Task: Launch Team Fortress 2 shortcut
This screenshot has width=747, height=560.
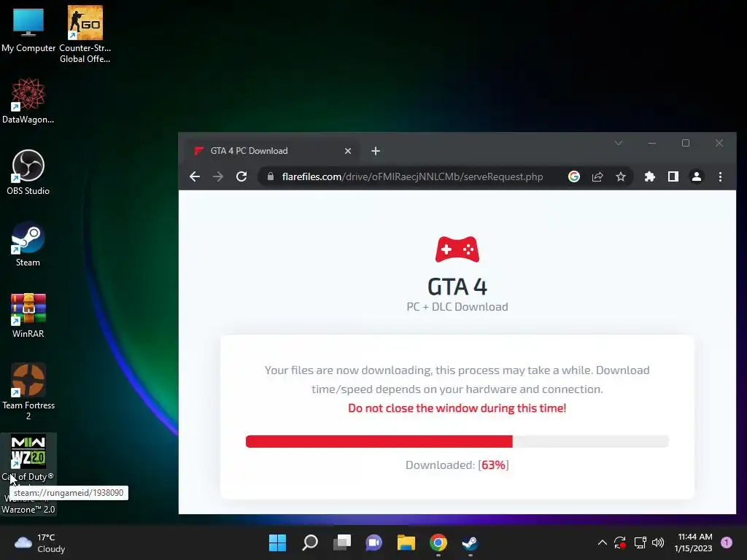Action: (x=28, y=392)
